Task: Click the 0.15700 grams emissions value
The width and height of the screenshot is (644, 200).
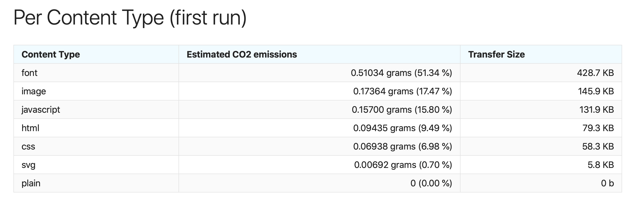Action: point(402,110)
